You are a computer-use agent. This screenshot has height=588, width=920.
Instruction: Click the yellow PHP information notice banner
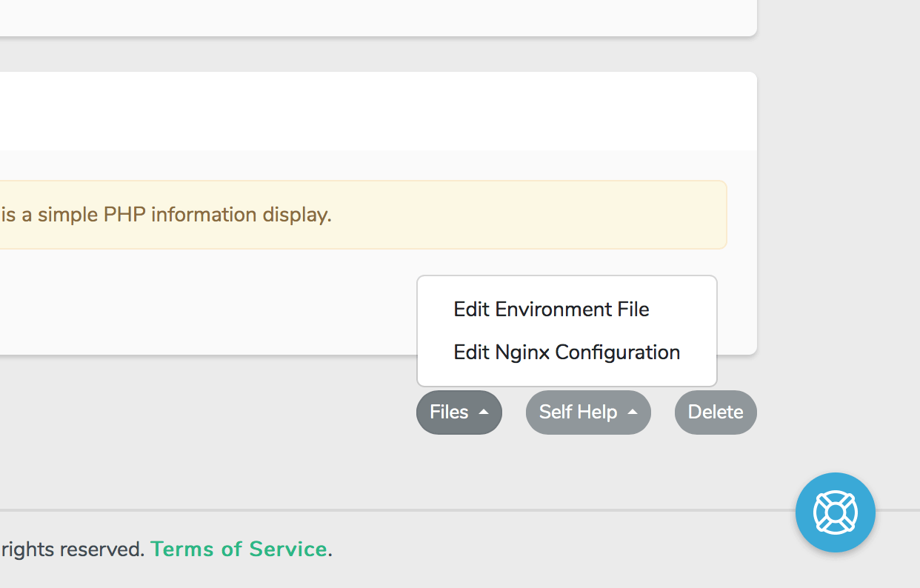tap(363, 214)
